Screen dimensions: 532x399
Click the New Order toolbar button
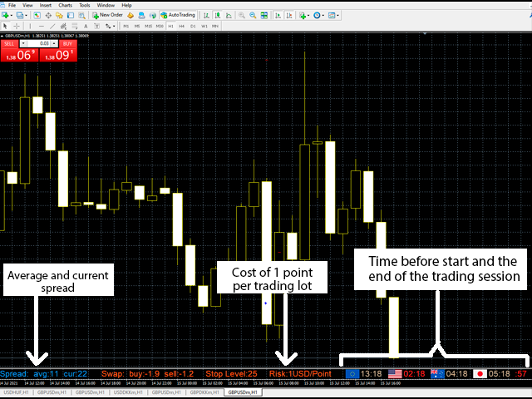pos(107,15)
